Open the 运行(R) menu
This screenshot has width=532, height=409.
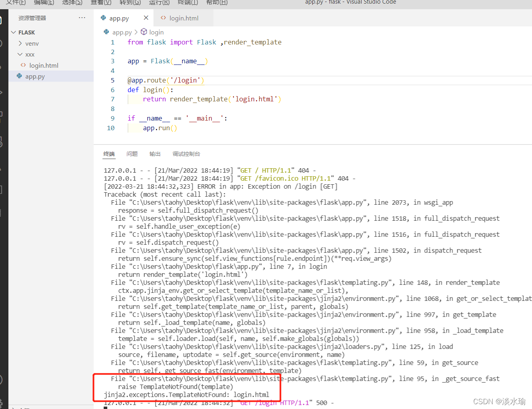coord(159,2)
